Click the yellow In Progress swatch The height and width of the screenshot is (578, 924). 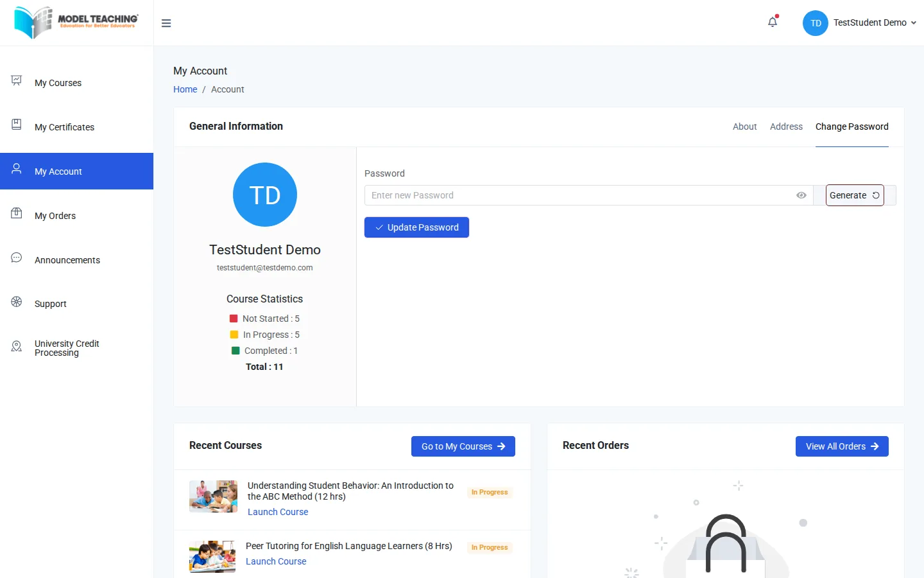(234, 335)
